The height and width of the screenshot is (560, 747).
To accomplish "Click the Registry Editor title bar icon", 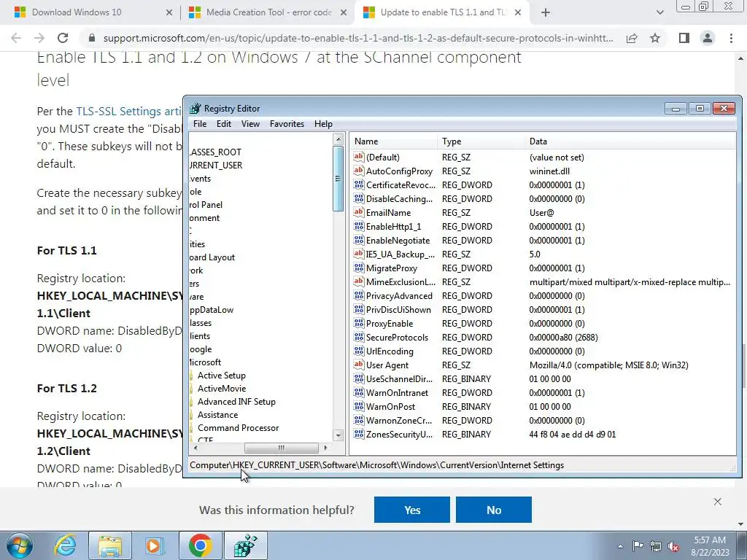I will click(x=196, y=109).
